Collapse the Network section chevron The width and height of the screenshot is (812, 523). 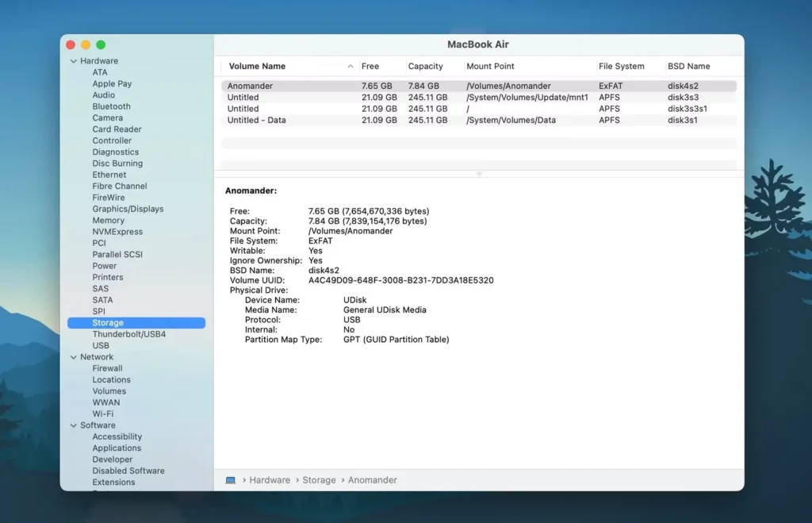coord(74,357)
